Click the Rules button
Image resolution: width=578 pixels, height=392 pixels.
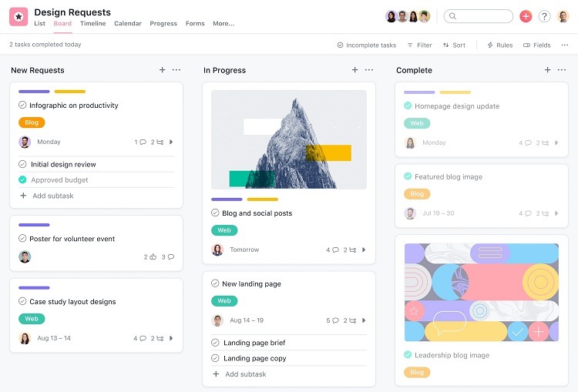499,45
